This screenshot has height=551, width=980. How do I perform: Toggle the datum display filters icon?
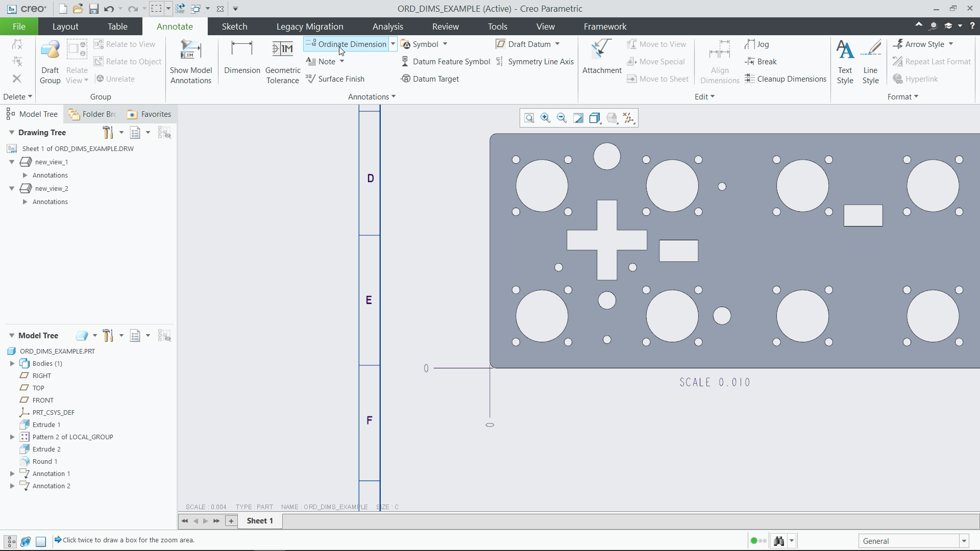pos(628,118)
